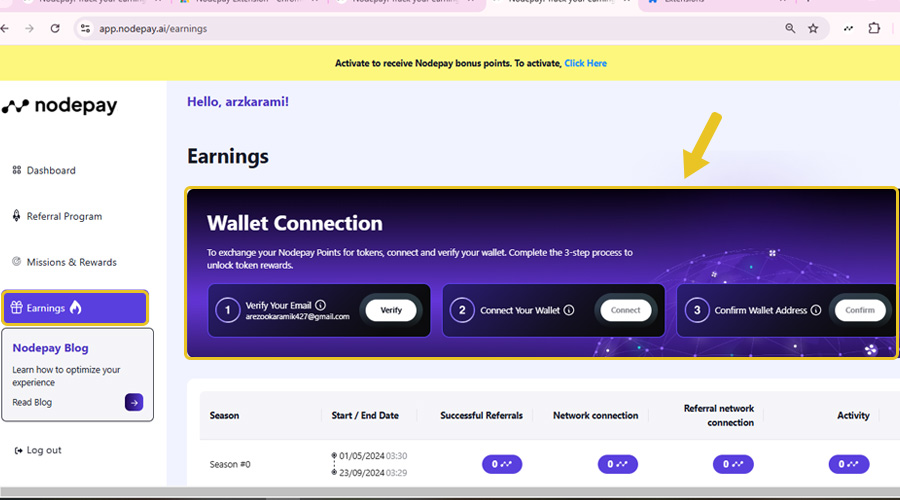Click end date 23/09/2024
Viewport: 900px width, 500px height.
[x=362, y=473]
